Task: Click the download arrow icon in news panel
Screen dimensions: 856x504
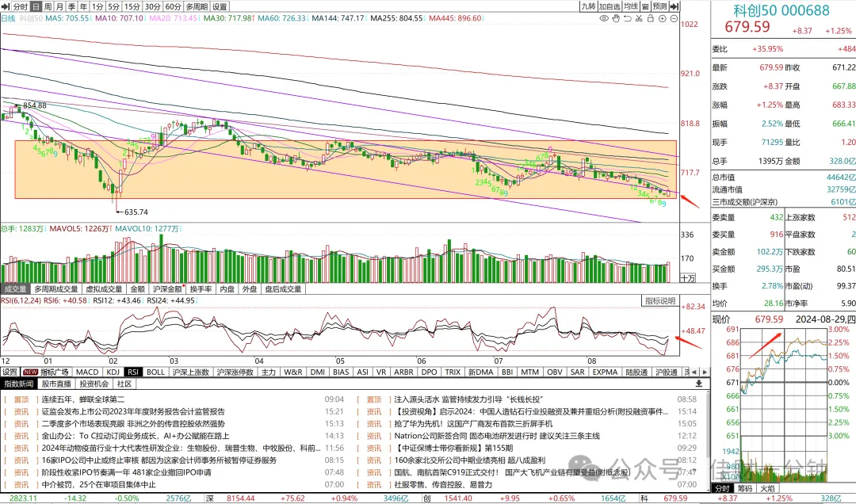Action: [x=699, y=384]
